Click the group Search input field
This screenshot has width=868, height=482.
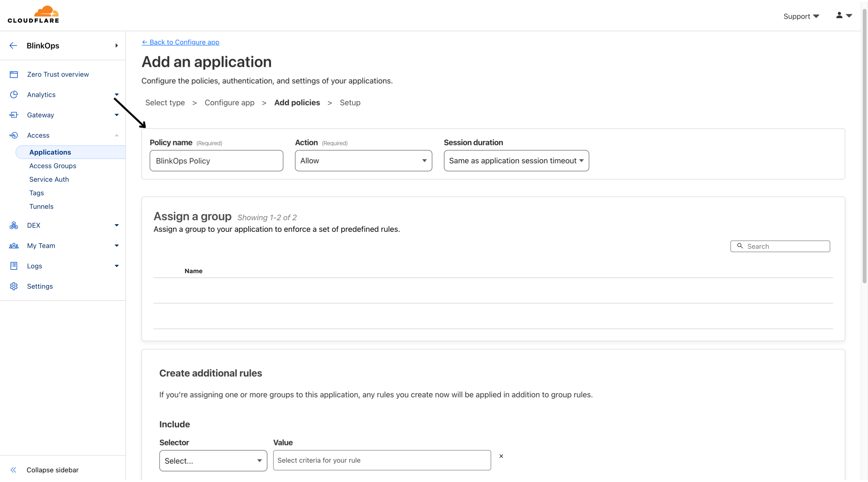click(x=780, y=246)
